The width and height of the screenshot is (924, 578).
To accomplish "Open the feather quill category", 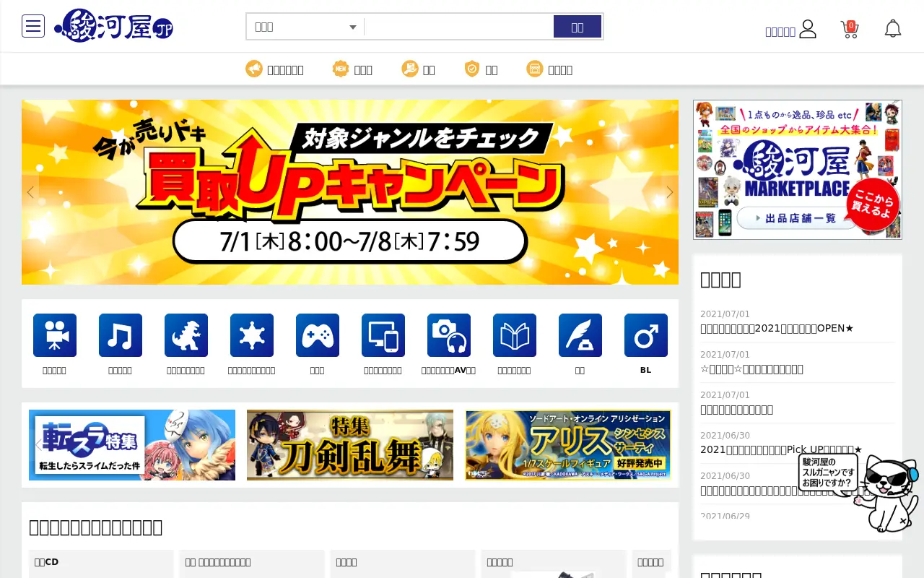I will pyautogui.click(x=580, y=335).
